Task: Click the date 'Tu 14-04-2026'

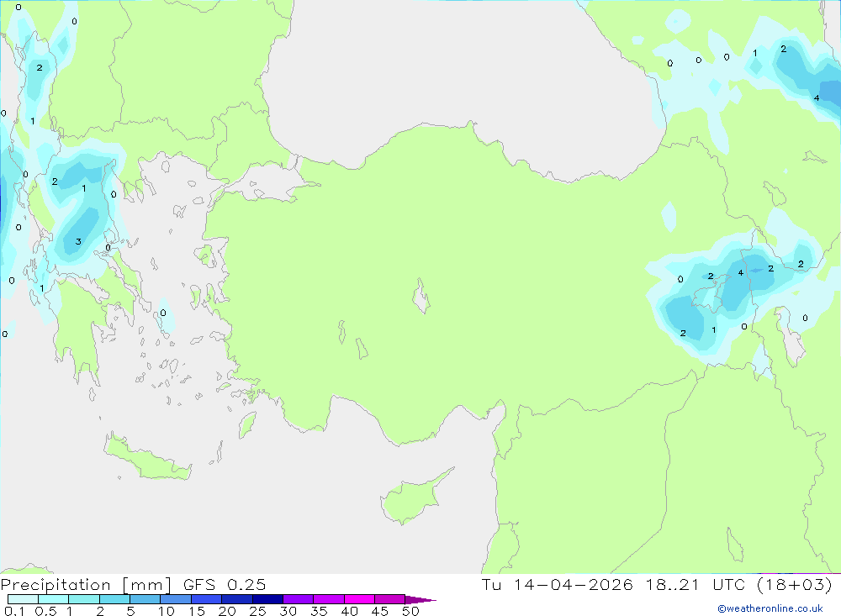Action: click(x=557, y=585)
